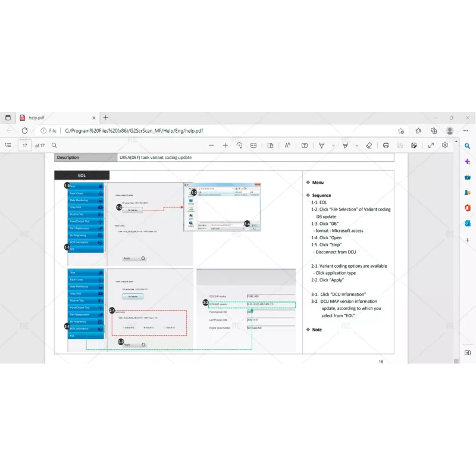
Task: Toggle the Page view option
Action: [x=270, y=145]
